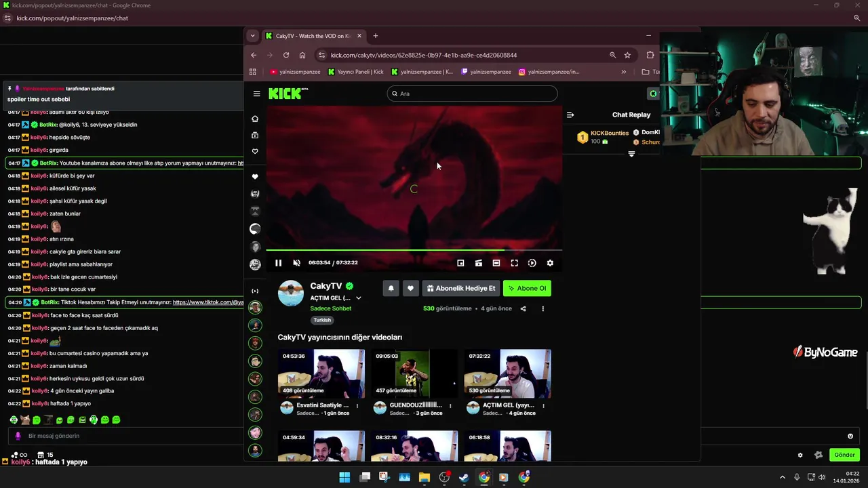Open the CakyTV channel avatar

coord(291,293)
